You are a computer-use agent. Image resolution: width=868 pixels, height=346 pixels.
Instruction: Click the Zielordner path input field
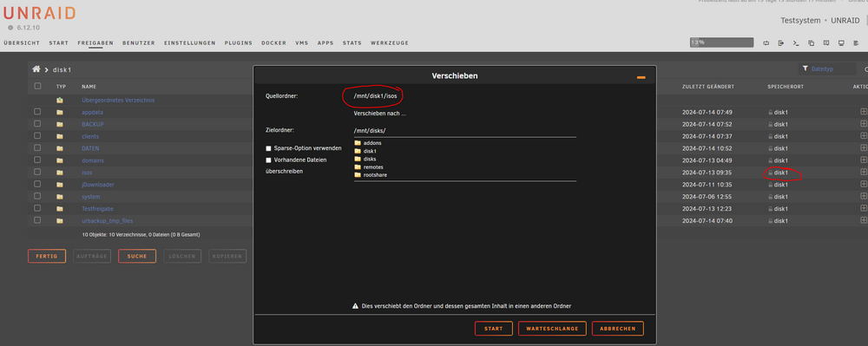click(x=465, y=130)
